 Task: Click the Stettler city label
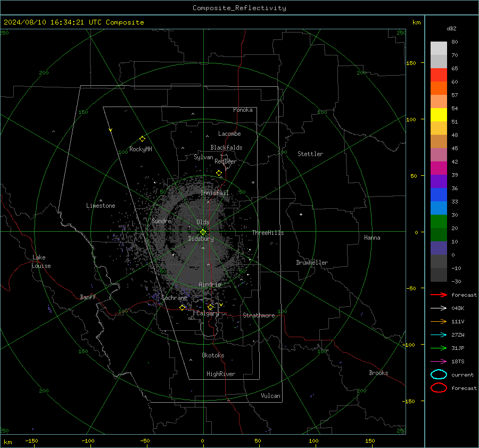(310, 154)
